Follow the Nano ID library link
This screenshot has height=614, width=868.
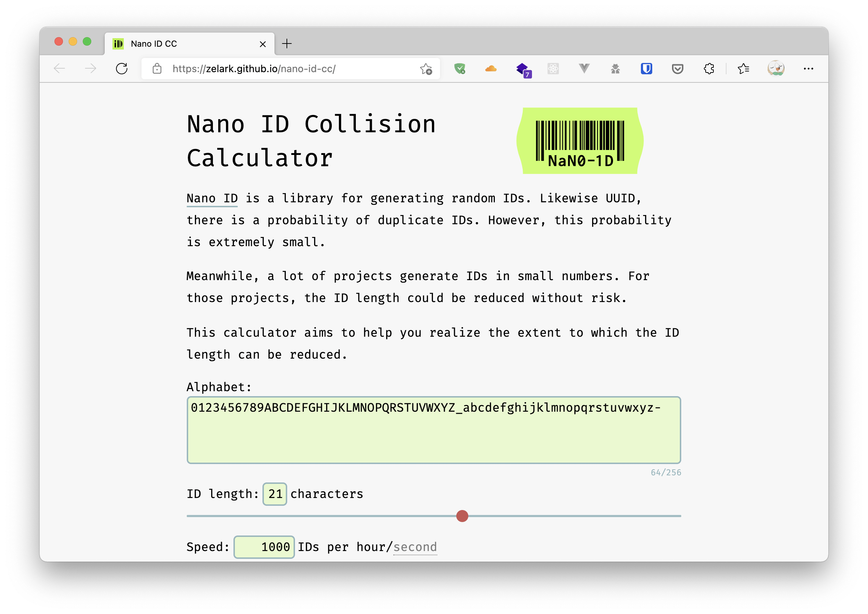point(212,198)
